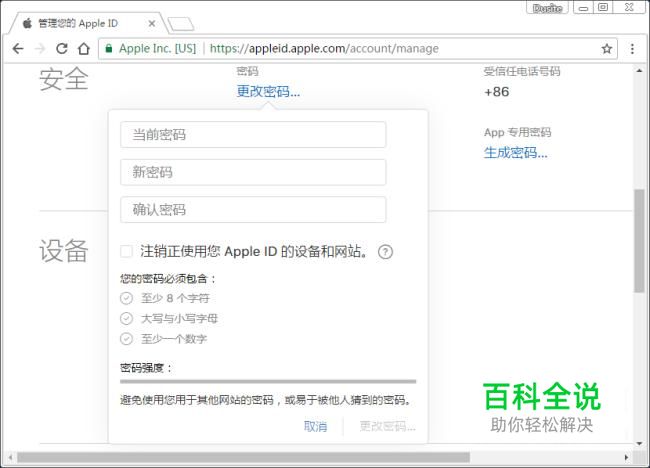Click the scroll right arrow
This screenshot has width=650, height=468.
click(626, 458)
